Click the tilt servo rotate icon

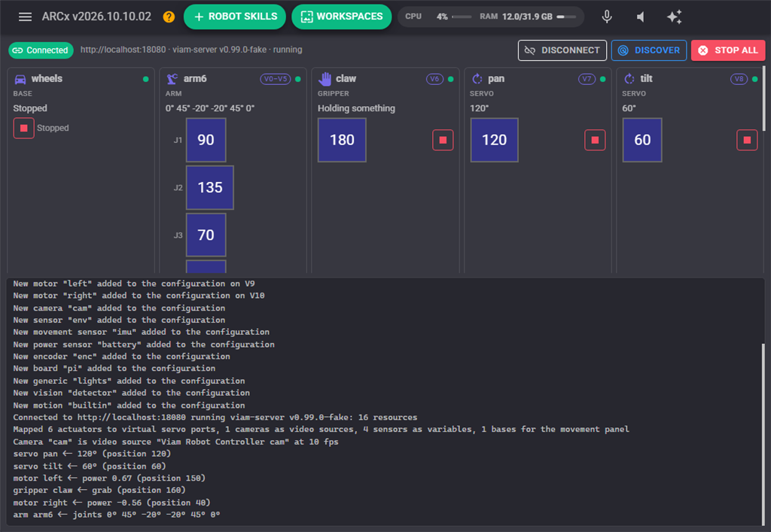(x=629, y=78)
